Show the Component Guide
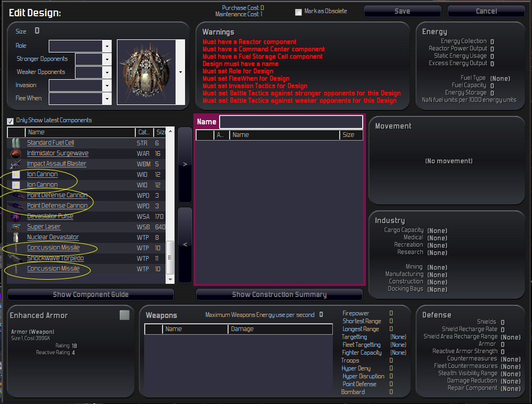Viewport: 532px width, 404px height. (x=91, y=295)
